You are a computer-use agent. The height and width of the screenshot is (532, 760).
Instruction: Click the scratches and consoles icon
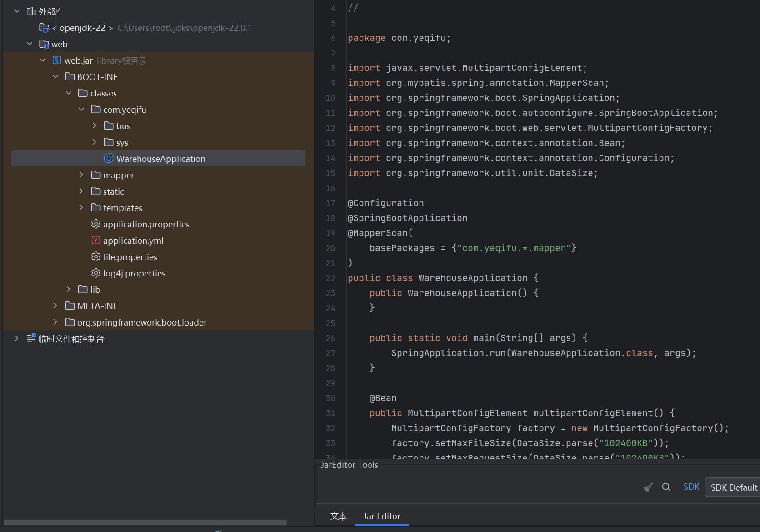(31, 338)
